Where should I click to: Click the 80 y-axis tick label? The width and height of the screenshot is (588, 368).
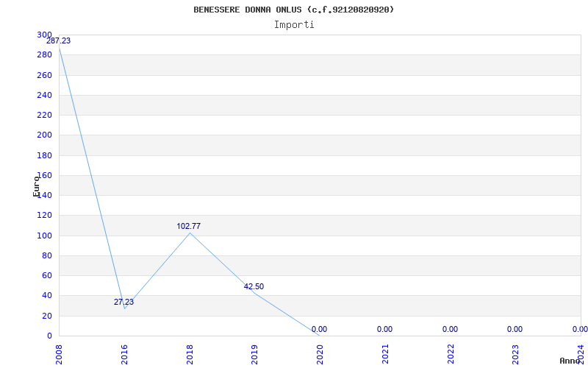coord(47,255)
